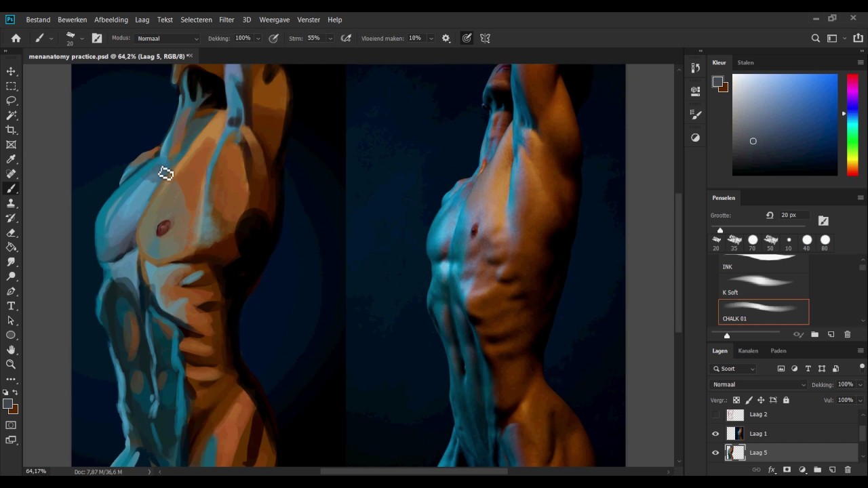Toggle Quick Mask mode
This screenshot has width=868, height=488.
tap(11, 425)
